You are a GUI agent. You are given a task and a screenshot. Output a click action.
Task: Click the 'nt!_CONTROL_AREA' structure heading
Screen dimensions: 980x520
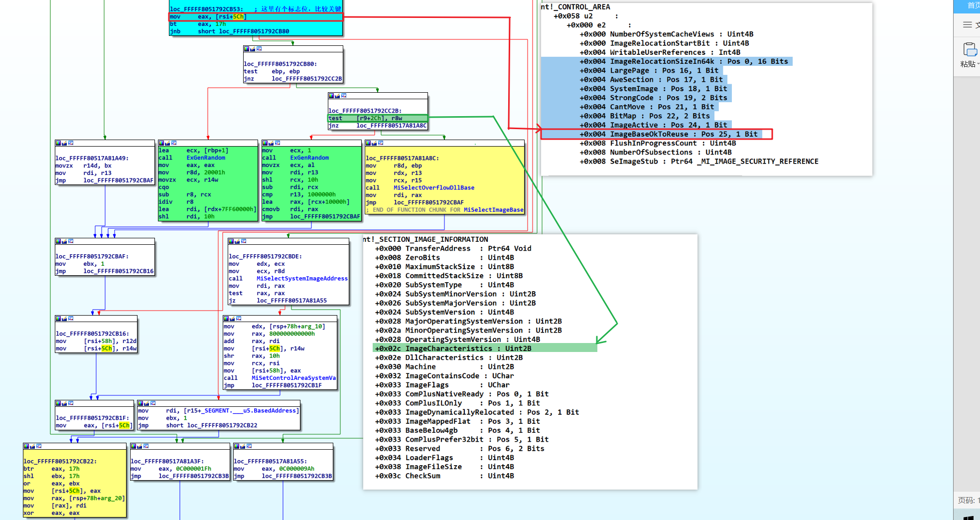coord(575,7)
